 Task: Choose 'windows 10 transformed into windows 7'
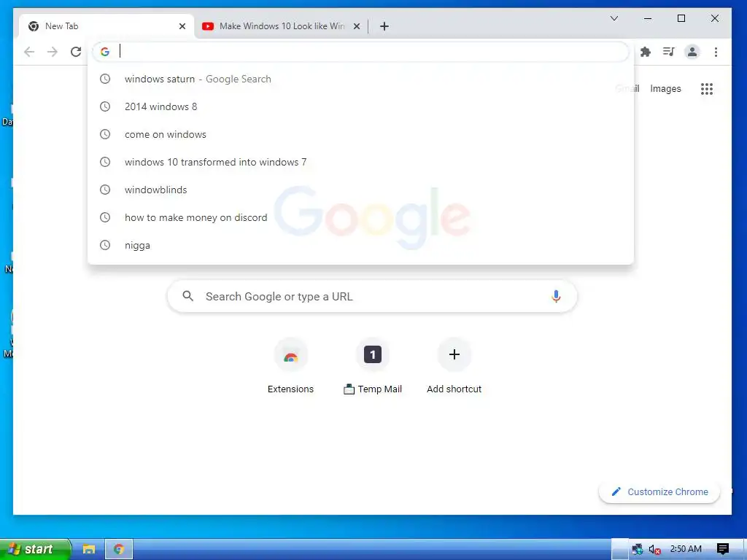pyautogui.click(x=360, y=162)
